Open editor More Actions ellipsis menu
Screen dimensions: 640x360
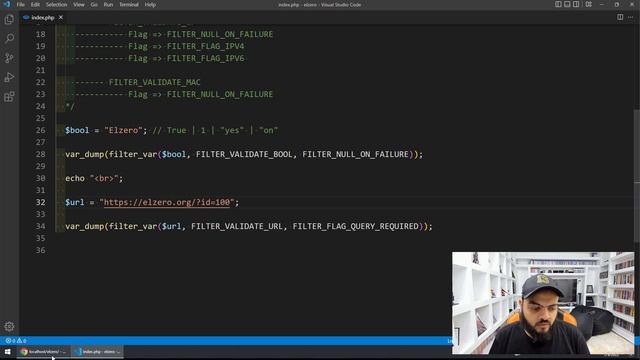tap(631, 17)
